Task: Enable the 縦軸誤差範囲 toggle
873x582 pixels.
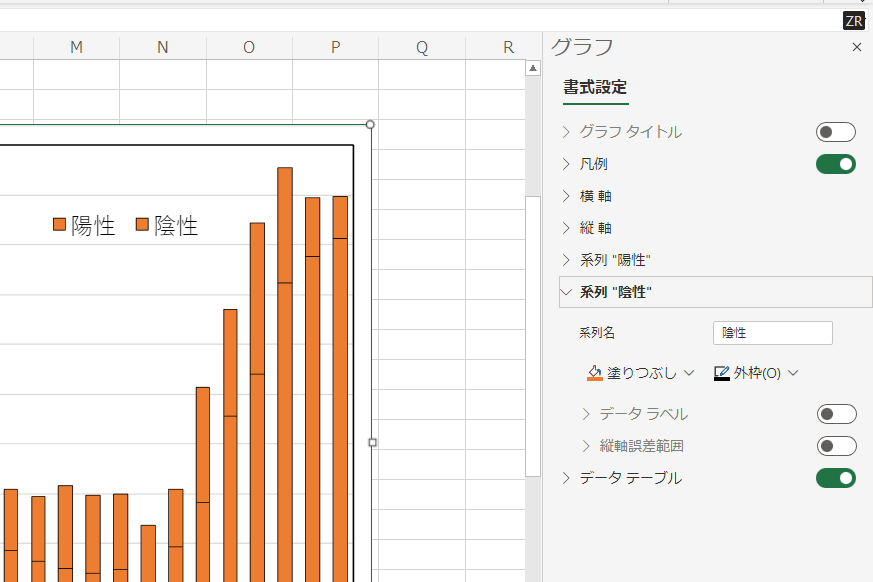Action: tap(837, 446)
